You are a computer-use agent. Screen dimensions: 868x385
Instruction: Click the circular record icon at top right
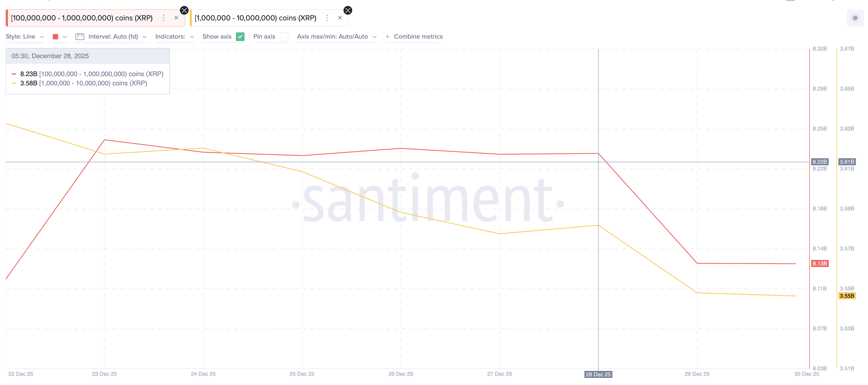click(x=855, y=18)
